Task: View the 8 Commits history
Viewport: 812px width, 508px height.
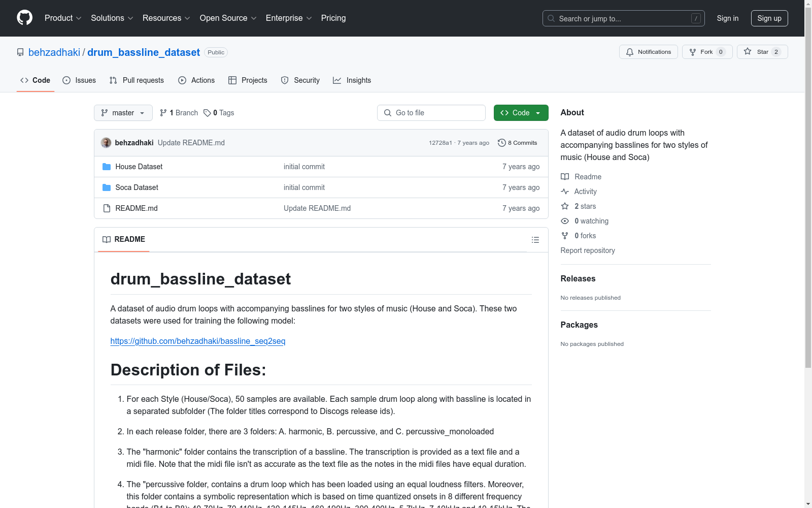Action: pyautogui.click(x=518, y=143)
